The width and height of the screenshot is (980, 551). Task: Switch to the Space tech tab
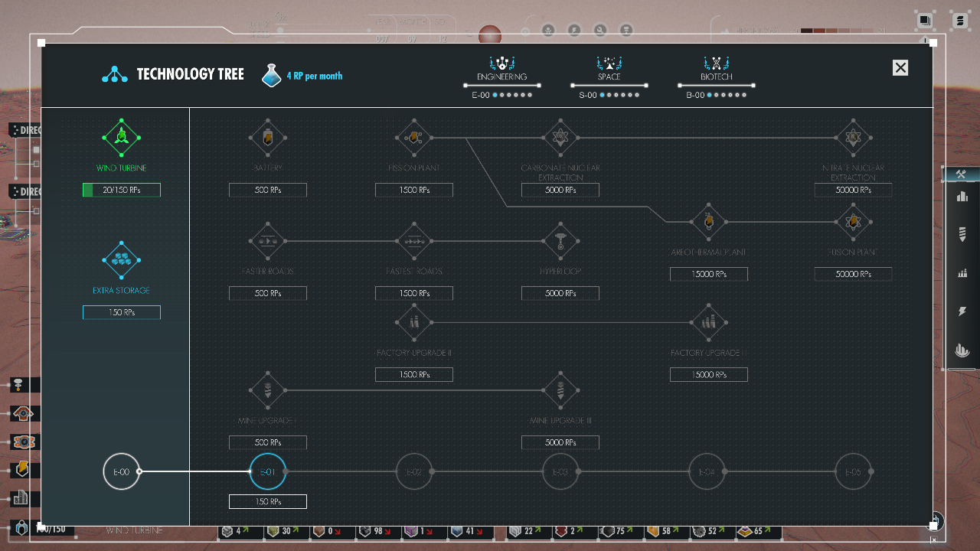(609, 69)
